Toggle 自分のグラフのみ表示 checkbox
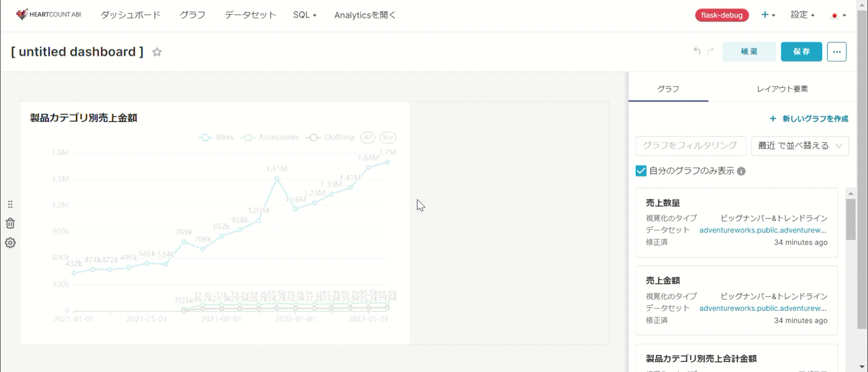This screenshot has width=868, height=372. point(641,171)
